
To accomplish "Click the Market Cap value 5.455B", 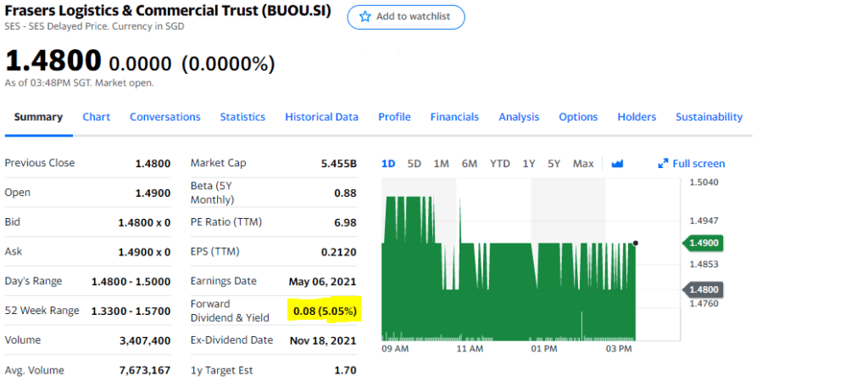I will pos(339,164).
